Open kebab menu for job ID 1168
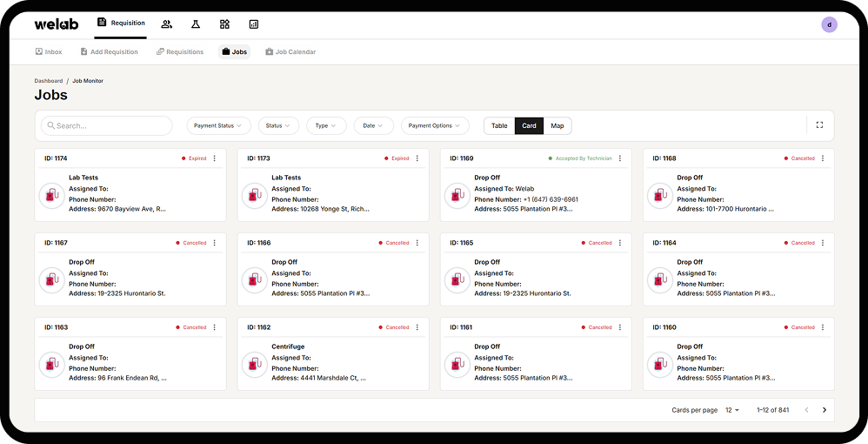The image size is (868, 444). 823,158
